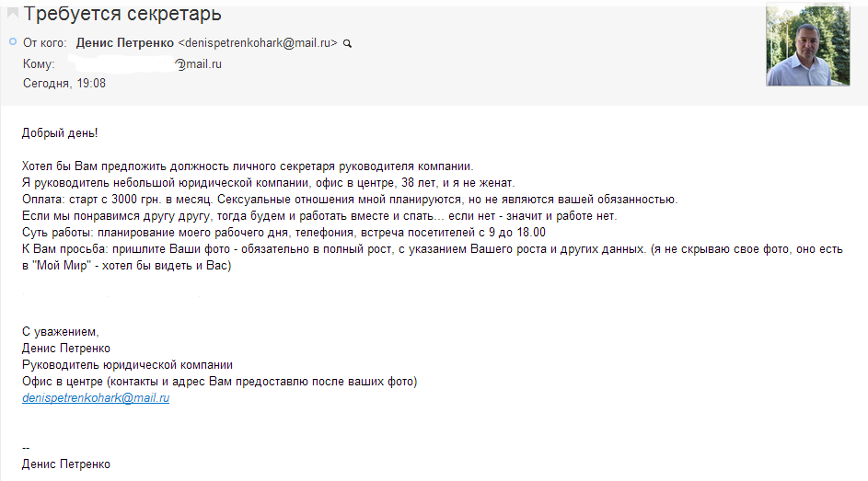The height and width of the screenshot is (481, 868).
Task: Click the blue unread status circle
Action: point(13,41)
